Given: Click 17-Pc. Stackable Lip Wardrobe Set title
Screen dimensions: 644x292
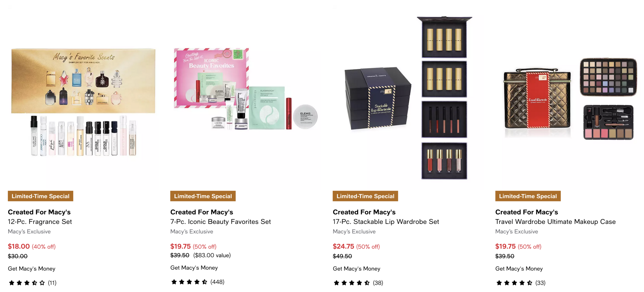Looking at the screenshot, I should click(x=386, y=221).
